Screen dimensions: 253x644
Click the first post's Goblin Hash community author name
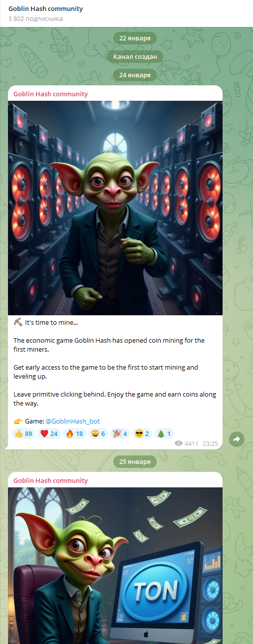point(50,94)
